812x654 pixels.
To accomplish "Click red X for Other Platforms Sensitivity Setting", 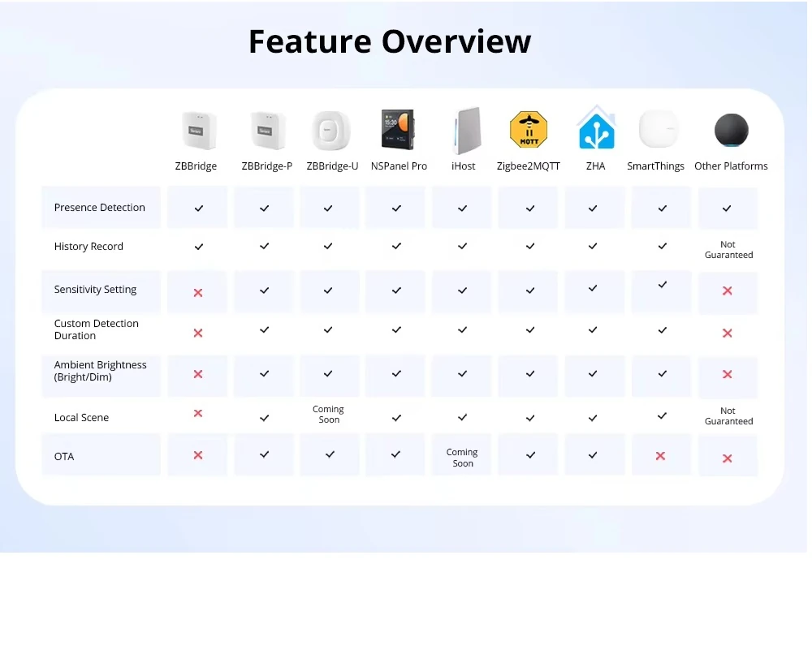I will click(x=727, y=290).
